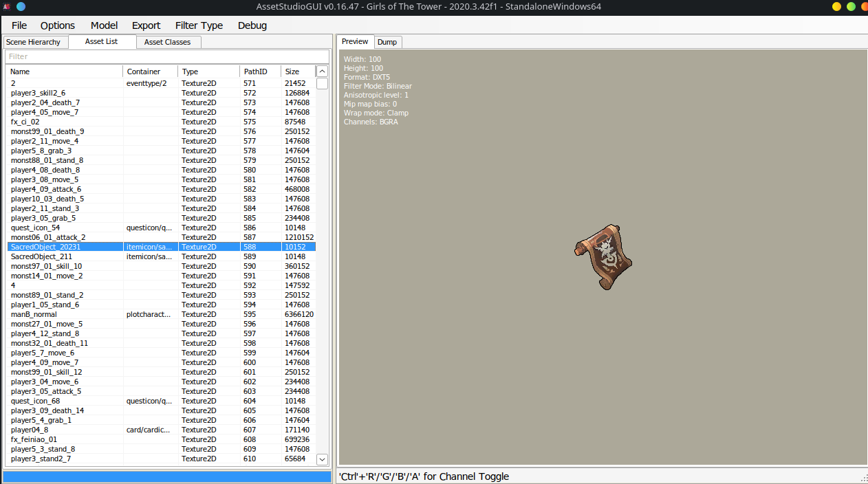The width and height of the screenshot is (868, 484).
Task: Switch to the Asset Classes tab
Action: [x=167, y=42]
